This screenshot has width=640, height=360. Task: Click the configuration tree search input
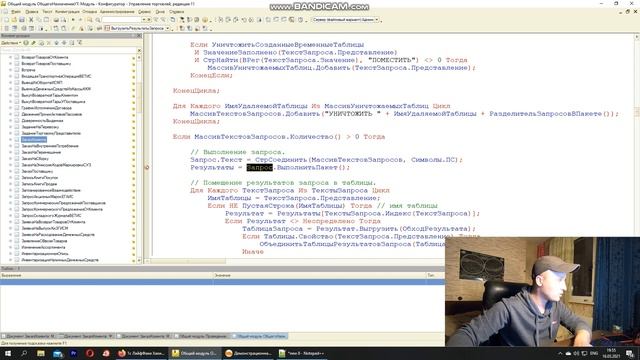click(68, 50)
